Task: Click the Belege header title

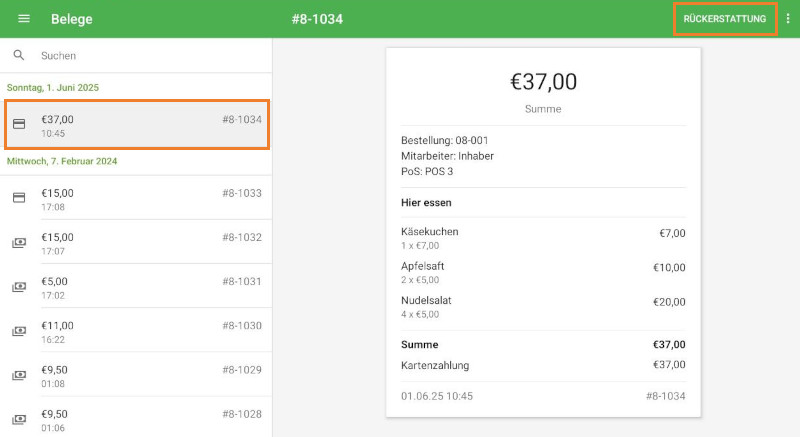Action: 71,19
